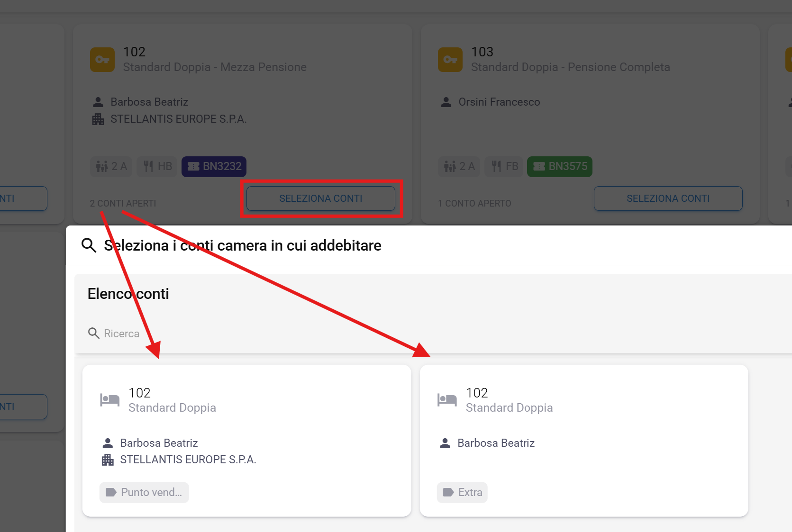
Task: Click the person icon next to Orsini Francesco
Action: tap(446, 102)
